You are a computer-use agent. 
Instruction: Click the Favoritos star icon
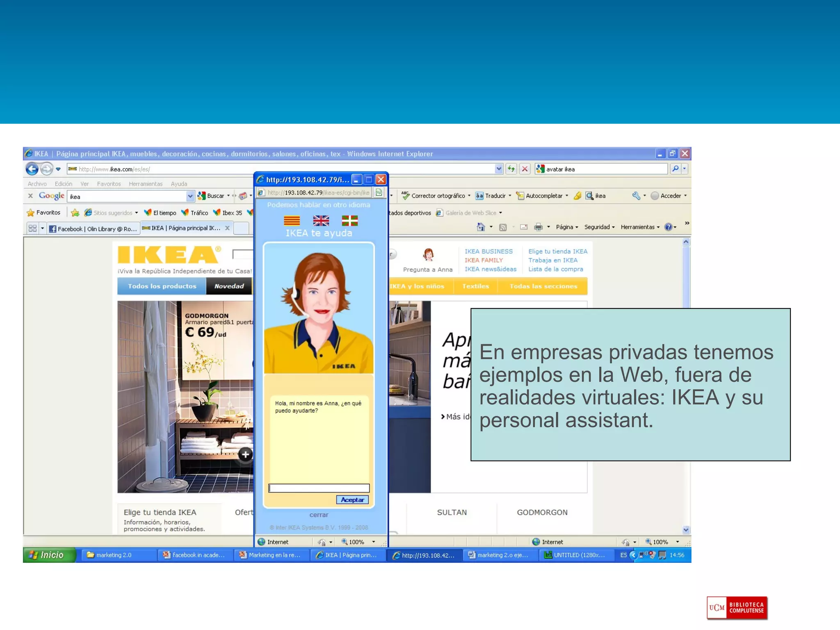[x=31, y=212]
